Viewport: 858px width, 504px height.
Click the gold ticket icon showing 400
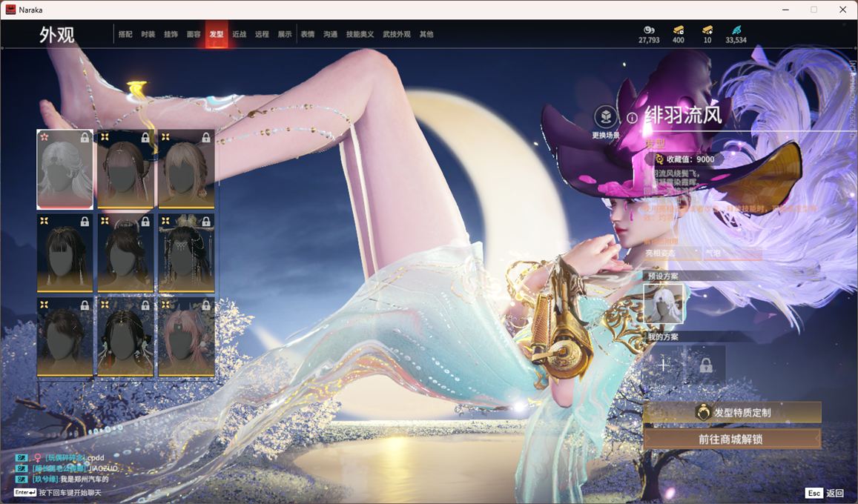click(679, 30)
